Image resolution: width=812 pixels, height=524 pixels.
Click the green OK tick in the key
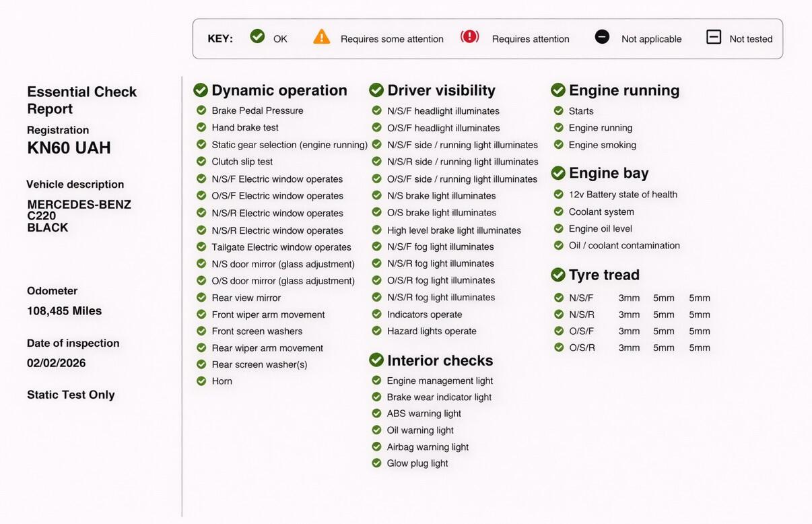point(257,36)
